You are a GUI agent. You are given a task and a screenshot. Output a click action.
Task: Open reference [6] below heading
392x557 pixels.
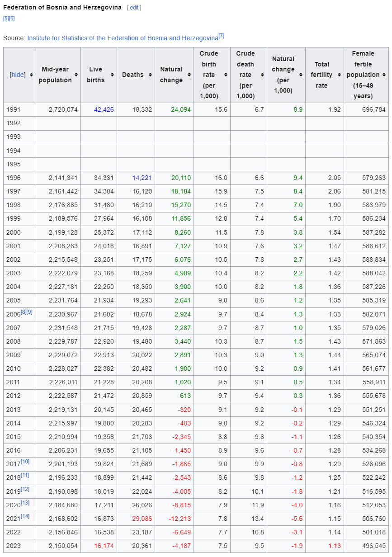pos(12,19)
